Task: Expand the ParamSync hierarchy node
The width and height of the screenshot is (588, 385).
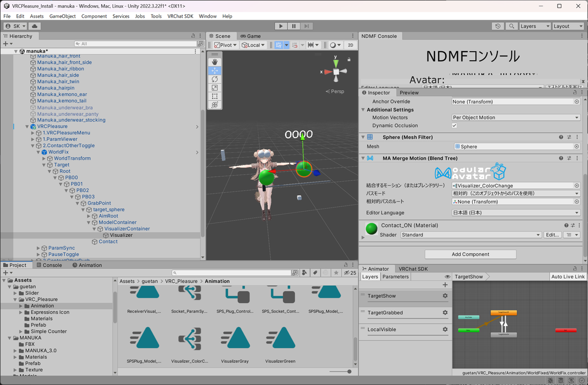Action: [x=38, y=247]
